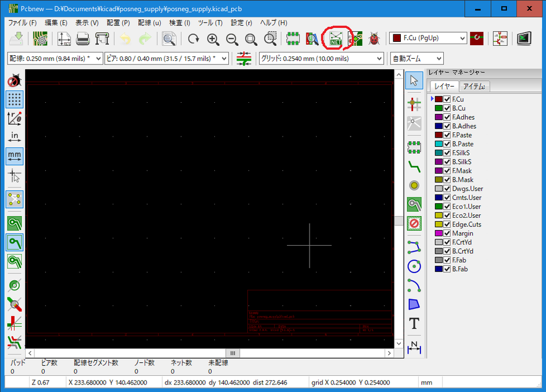Viewport: 546px width, 392px height.
Task: Click the B.Cu layer color swatch
Action: pyautogui.click(x=439, y=108)
